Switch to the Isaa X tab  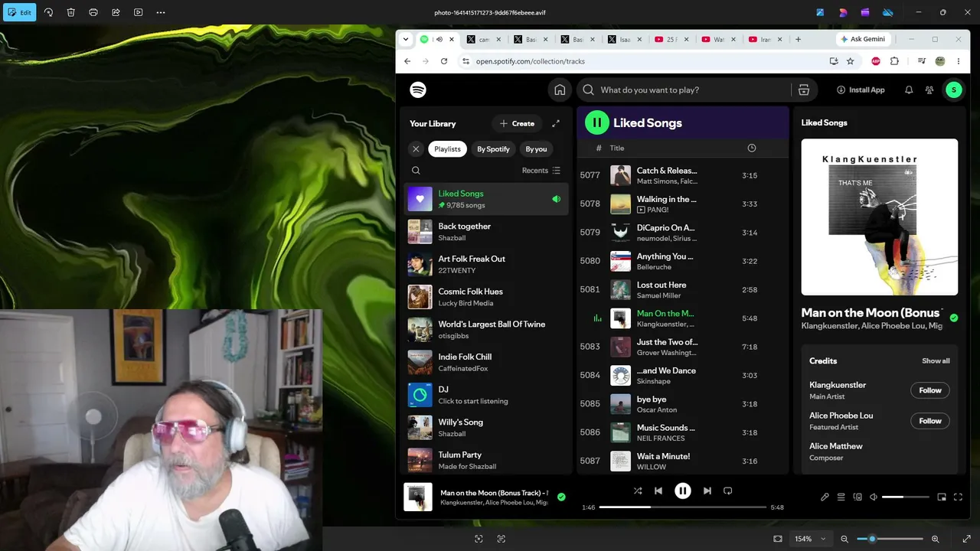tap(625, 39)
